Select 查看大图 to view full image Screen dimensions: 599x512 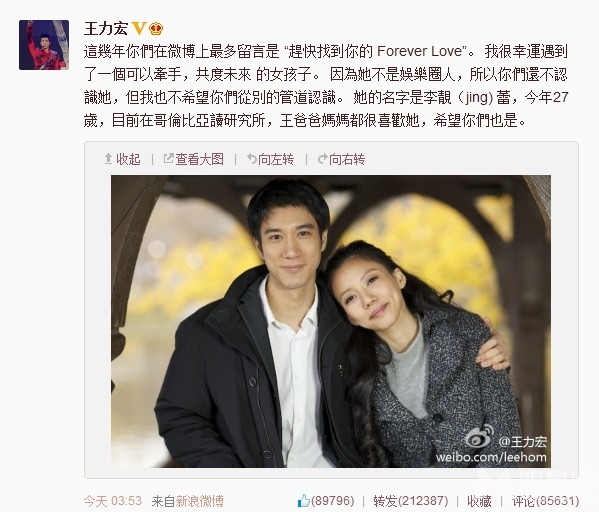tap(199, 159)
